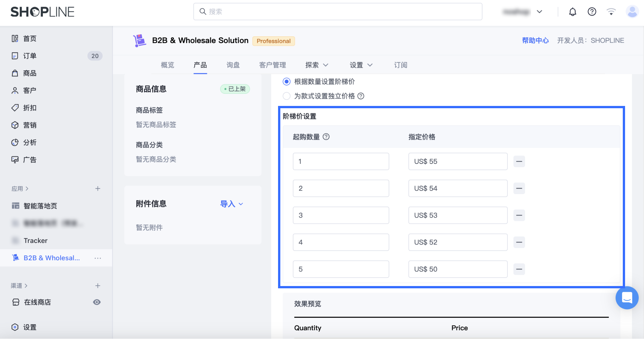This screenshot has height=339, width=644.
Task: Click the 暂无商品标签 text
Action: (156, 125)
